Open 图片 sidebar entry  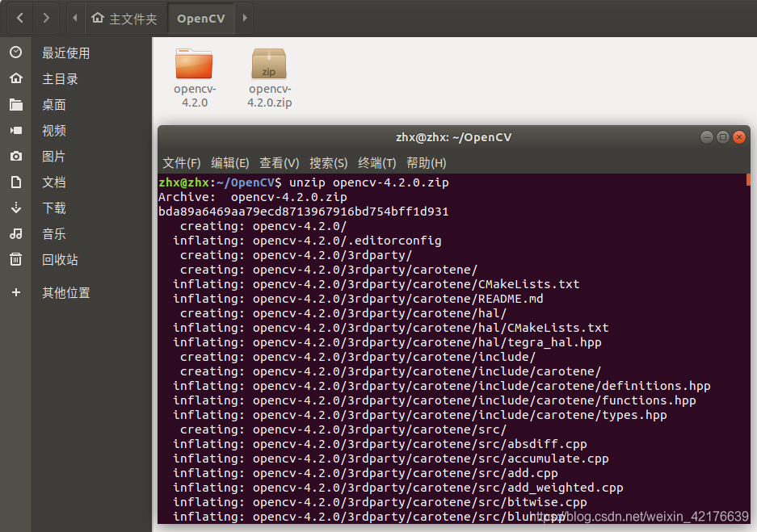(x=54, y=157)
